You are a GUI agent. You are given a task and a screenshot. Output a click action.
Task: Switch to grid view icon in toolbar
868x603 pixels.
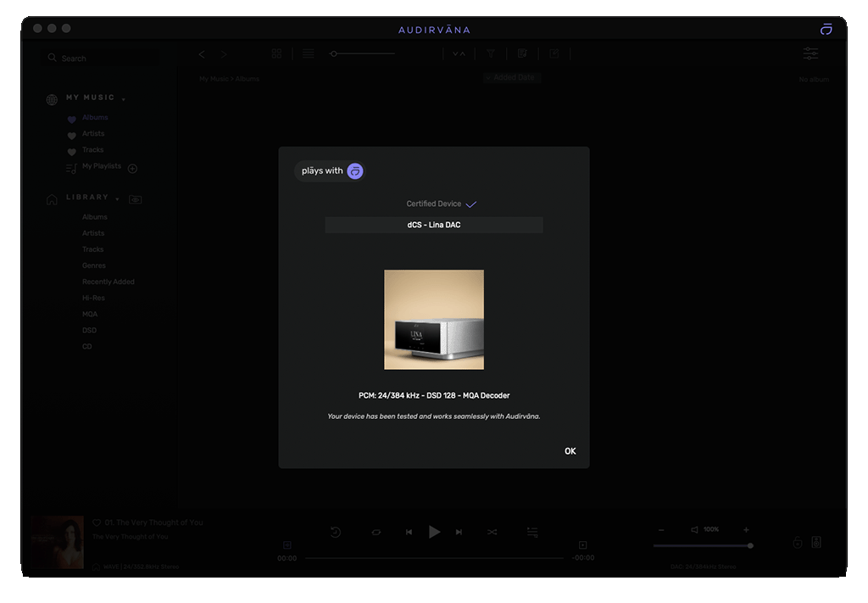tap(276, 53)
